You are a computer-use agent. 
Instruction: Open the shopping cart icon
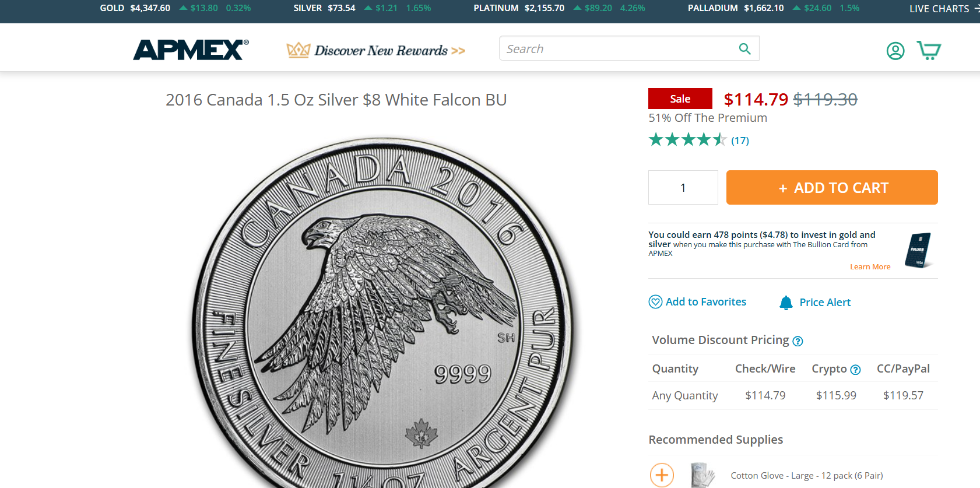tap(929, 50)
